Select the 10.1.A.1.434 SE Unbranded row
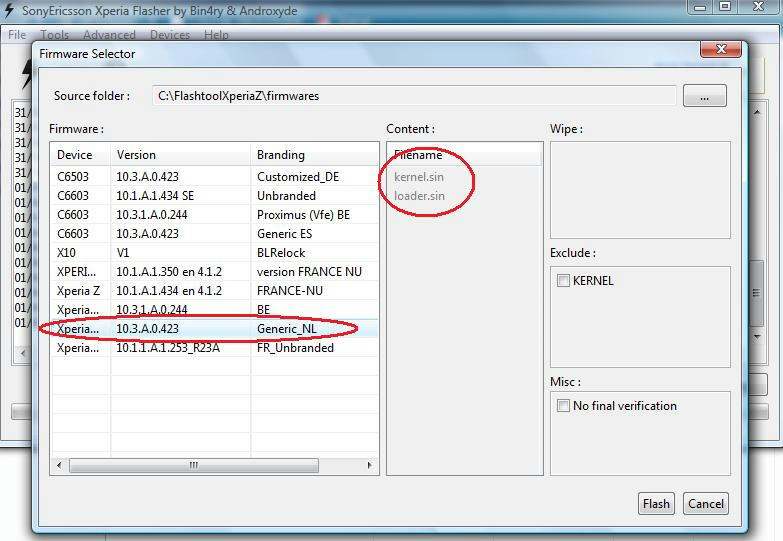783x541 pixels. (215, 196)
